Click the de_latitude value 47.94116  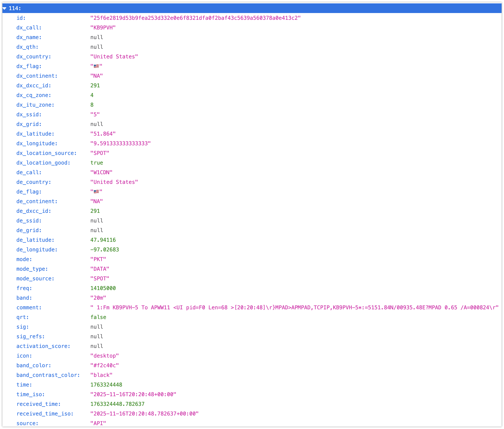click(x=103, y=240)
